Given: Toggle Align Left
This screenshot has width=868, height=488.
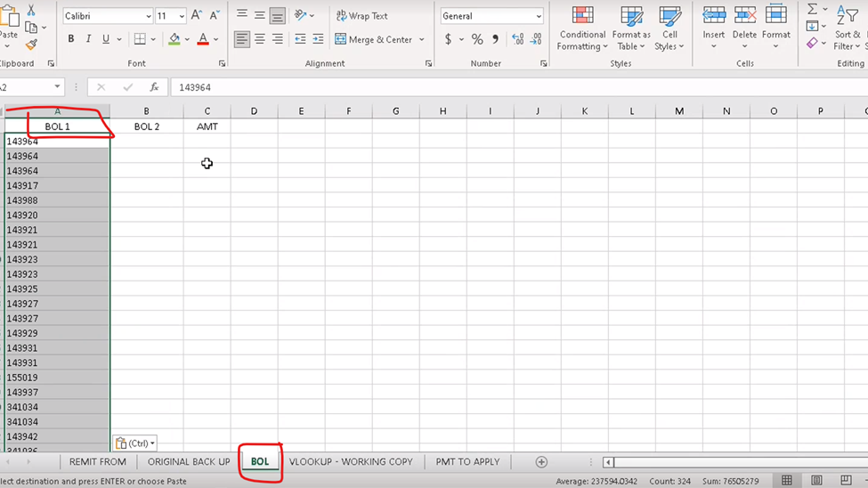Looking at the screenshot, I should (x=242, y=39).
